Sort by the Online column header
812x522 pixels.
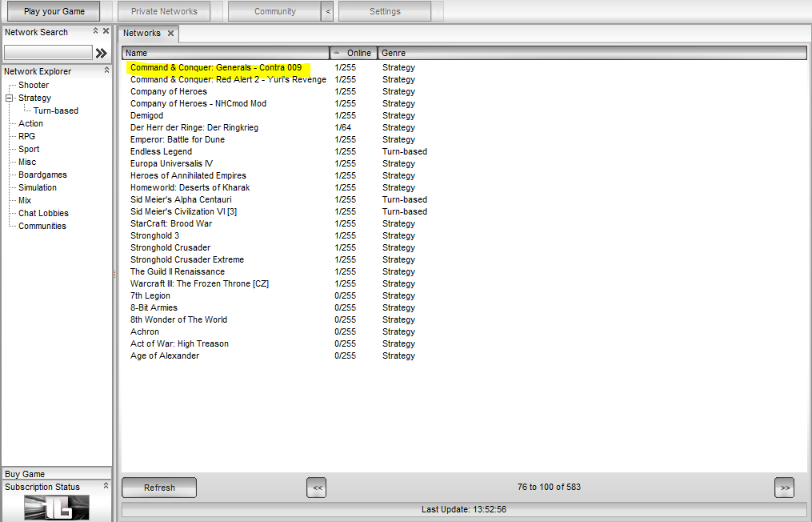point(353,53)
